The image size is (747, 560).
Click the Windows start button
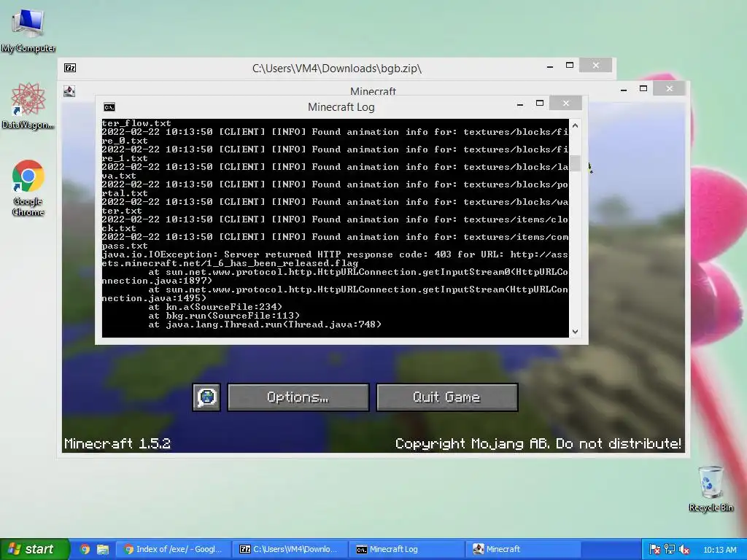click(34, 549)
